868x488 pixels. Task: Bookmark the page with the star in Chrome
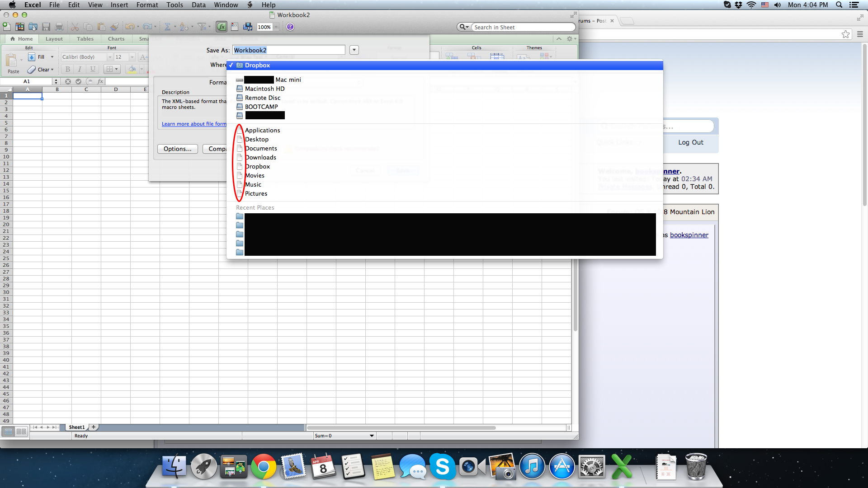[845, 34]
